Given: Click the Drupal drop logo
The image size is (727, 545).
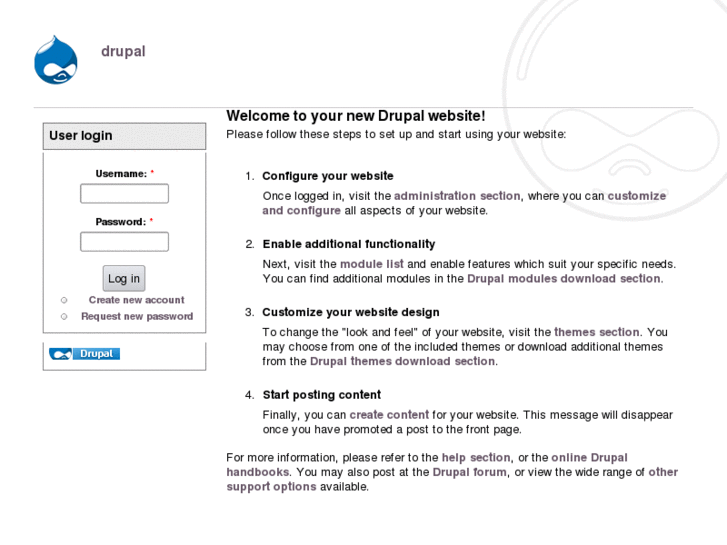Looking at the screenshot, I should pyautogui.click(x=56, y=60).
